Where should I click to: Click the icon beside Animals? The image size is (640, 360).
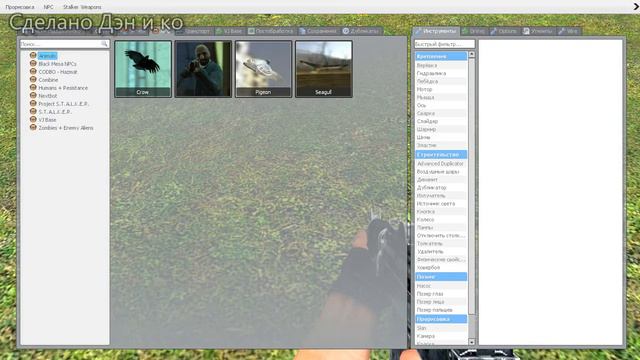point(33,56)
